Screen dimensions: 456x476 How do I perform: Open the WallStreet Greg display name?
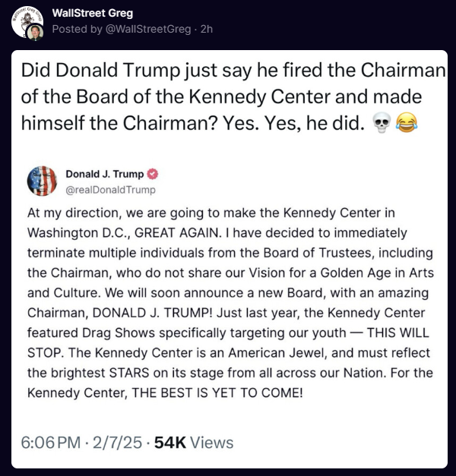93,13
